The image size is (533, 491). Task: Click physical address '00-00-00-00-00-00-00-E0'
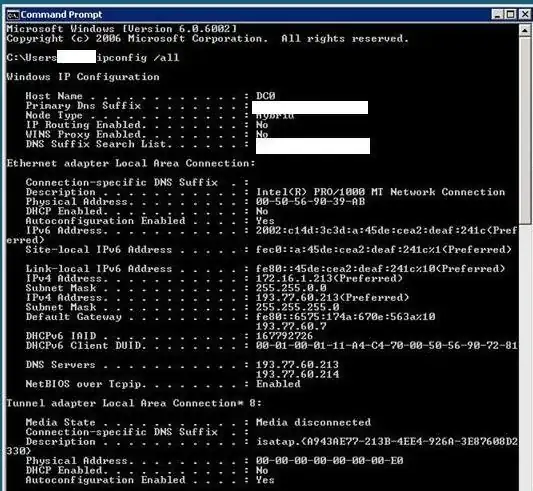[329, 460]
